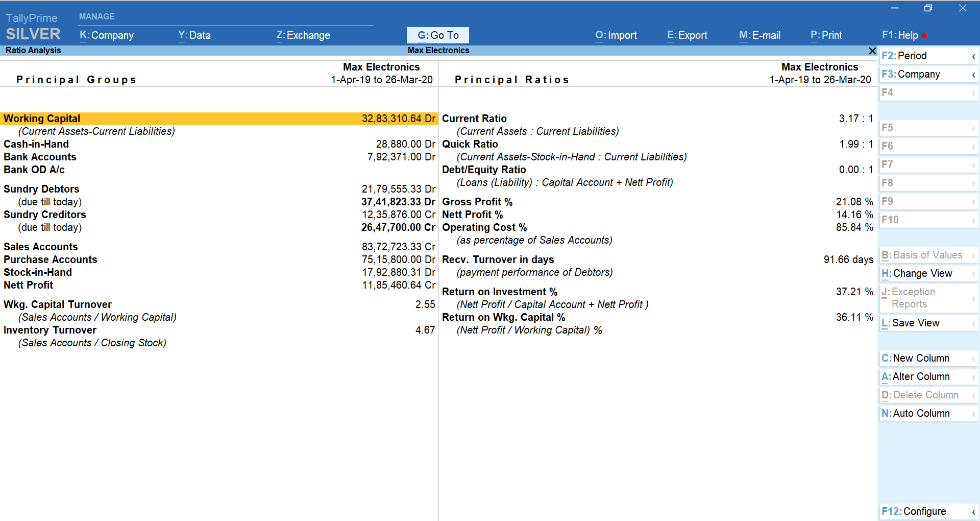Open the P:Print menu
The width and height of the screenshot is (980, 521).
(826, 35)
